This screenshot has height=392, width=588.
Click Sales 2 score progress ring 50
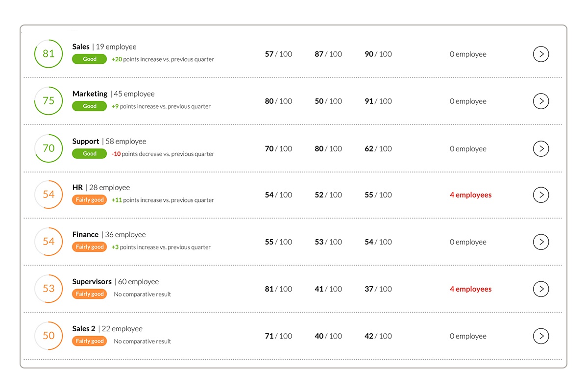49,336
